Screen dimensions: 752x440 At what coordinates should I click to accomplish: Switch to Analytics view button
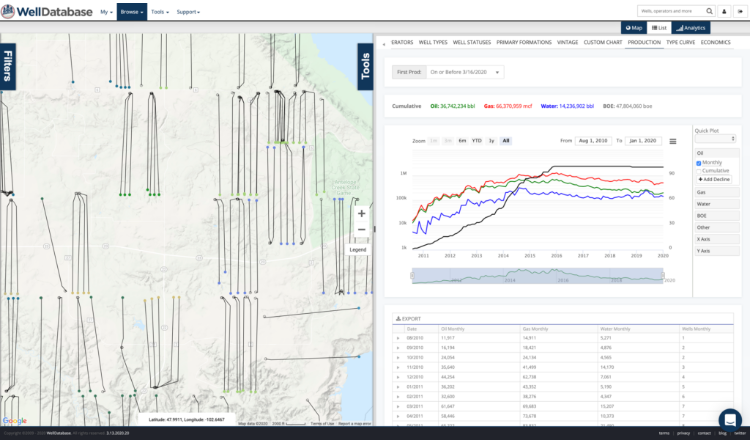[691, 28]
